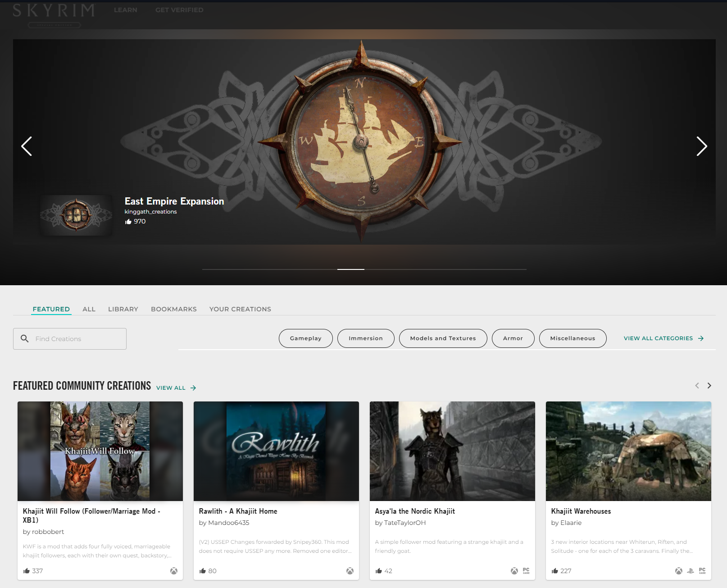727x588 pixels.
Task: Go to previous hero carousel slide
Action: 27,146
